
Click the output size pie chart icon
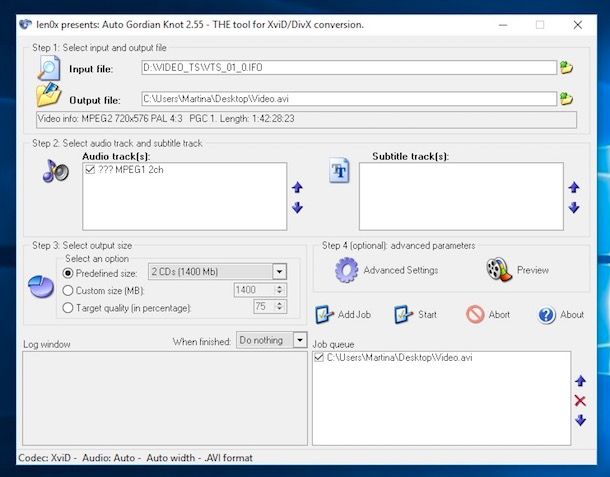click(x=41, y=287)
